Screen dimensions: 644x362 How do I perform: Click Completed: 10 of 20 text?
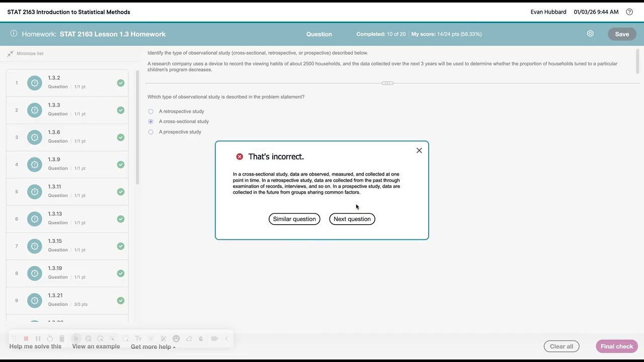coord(381,34)
